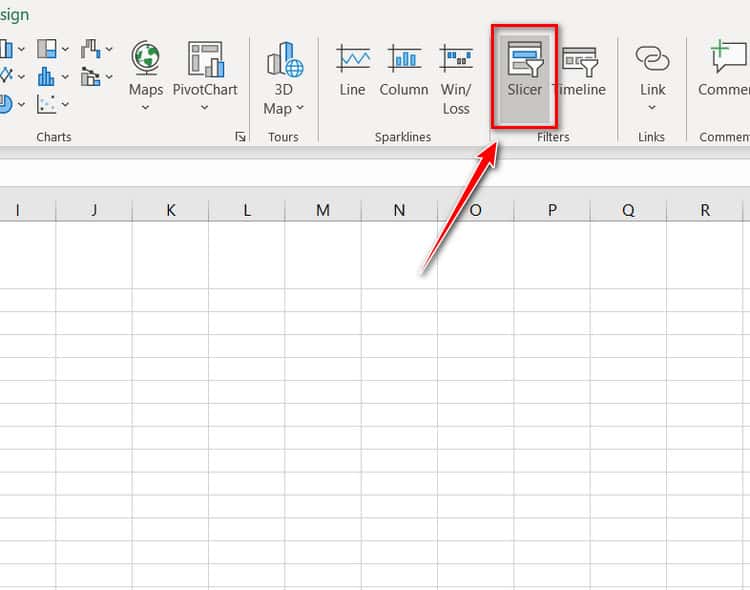Open line chart dropdown arrow
Viewport: 750px width, 590px height.
(22, 77)
